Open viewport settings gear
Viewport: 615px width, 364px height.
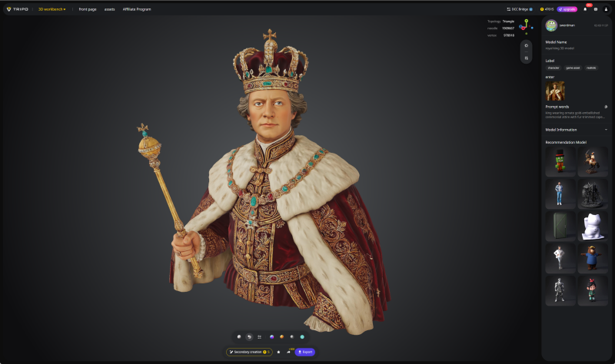527,45
